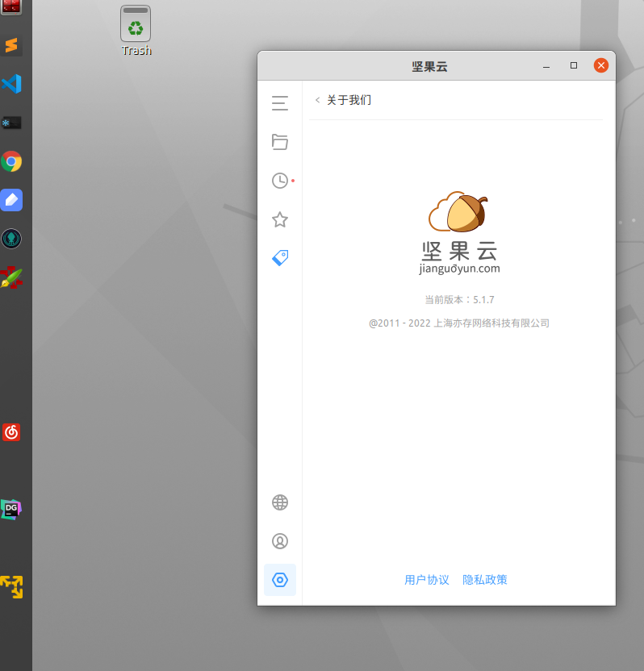Click the globe web icon
The image size is (644, 671).
point(280,502)
